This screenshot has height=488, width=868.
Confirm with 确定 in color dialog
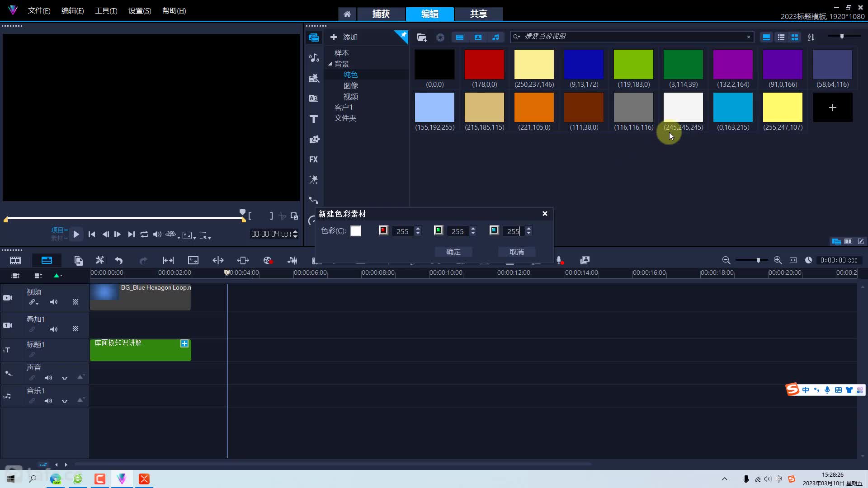(453, 252)
